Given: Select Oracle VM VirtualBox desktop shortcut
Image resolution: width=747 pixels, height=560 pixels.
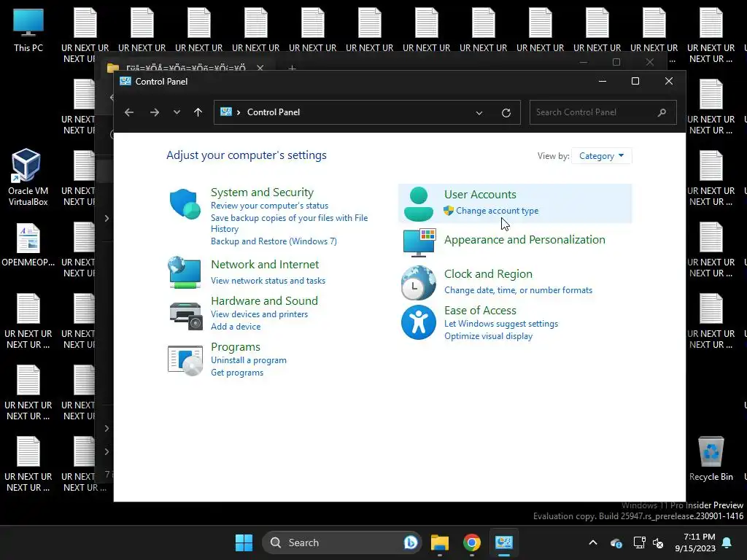Looking at the screenshot, I should (x=28, y=177).
